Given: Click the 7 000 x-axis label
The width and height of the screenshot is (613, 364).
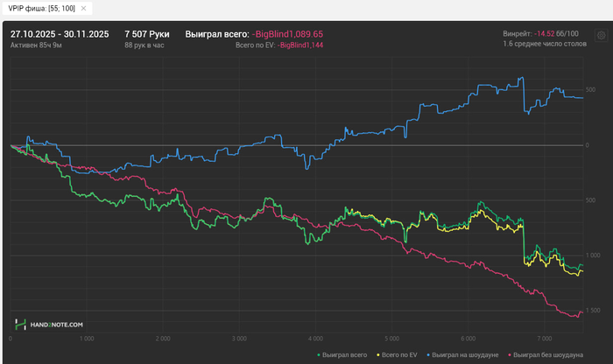Looking at the screenshot, I should pyautogui.click(x=544, y=337).
